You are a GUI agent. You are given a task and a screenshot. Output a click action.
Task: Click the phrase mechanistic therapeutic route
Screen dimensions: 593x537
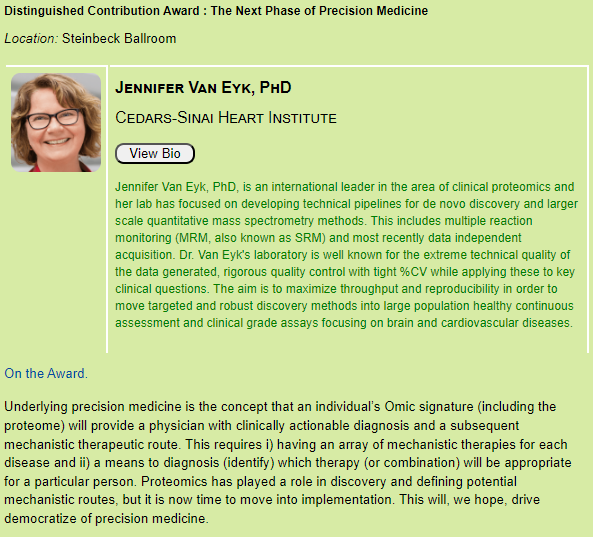[x=91, y=444]
